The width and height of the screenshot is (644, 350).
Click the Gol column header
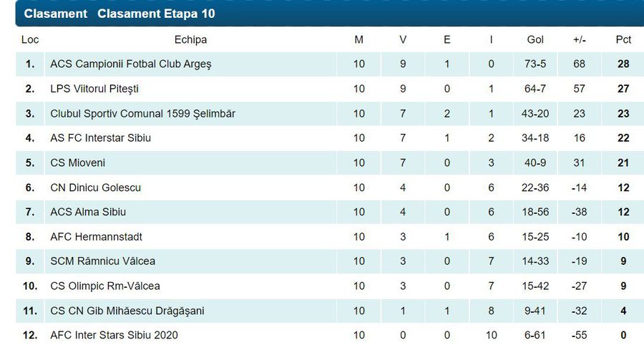(535, 40)
